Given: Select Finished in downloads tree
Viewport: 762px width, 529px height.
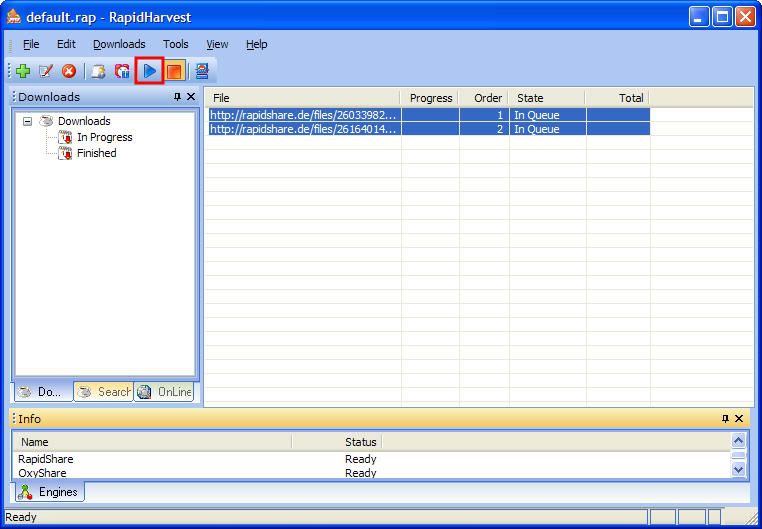Looking at the screenshot, I should [96, 153].
